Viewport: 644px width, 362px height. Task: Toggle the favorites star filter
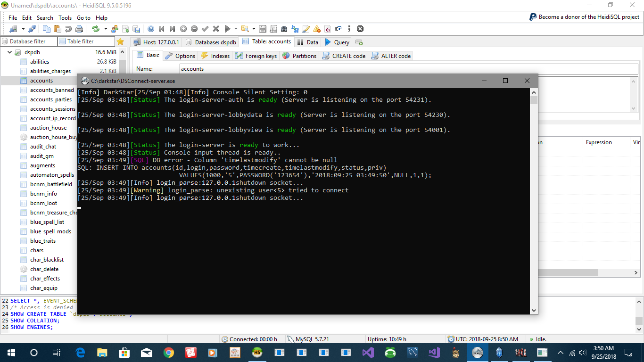pos(120,41)
